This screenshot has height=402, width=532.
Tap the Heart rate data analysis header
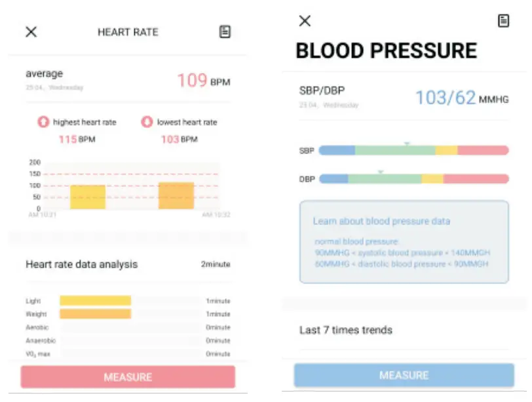click(82, 264)
